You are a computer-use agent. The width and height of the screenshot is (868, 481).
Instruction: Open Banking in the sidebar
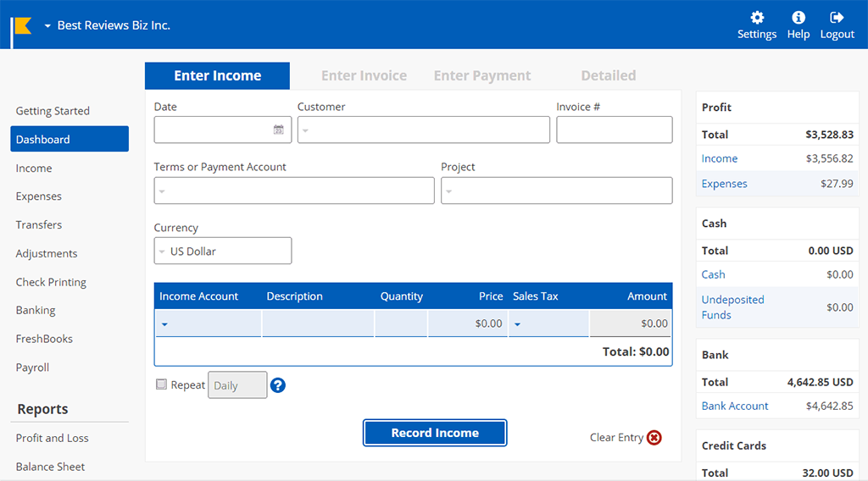pos(36,311)
